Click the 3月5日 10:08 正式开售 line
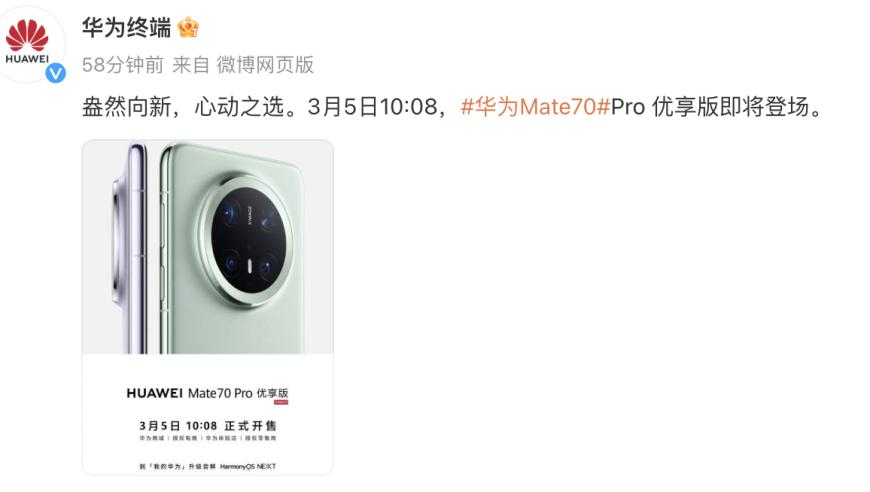870x492 pixels. (208, 426)
